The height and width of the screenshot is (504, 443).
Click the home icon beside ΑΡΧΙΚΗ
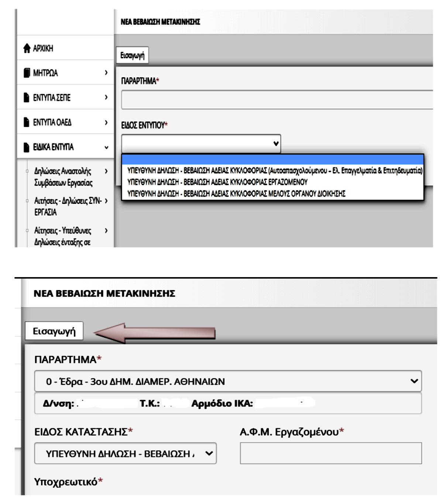(x=27, y=49)
